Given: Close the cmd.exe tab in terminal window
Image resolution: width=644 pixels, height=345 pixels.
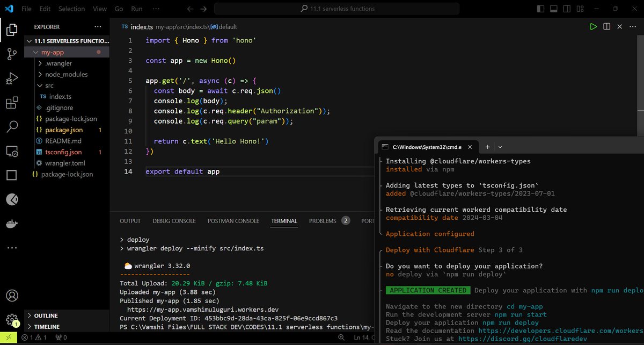Looking at the screenshot, I should (471, 147).
